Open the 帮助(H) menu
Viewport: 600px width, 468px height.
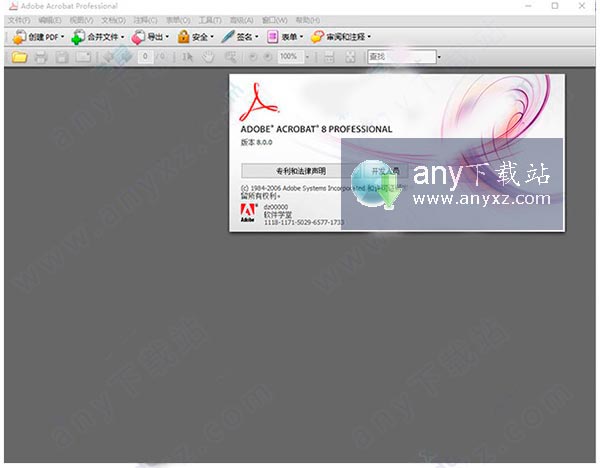click(308, 20)
